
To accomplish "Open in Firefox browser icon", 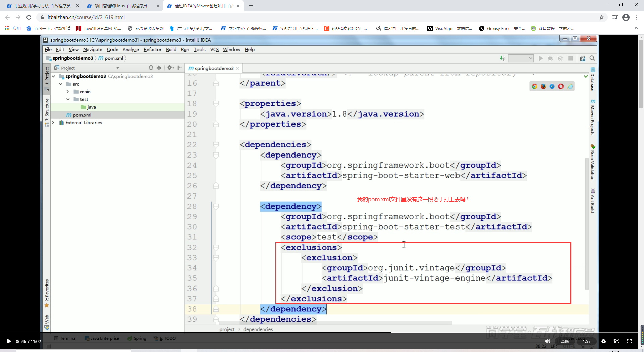I will pos(543,87).
